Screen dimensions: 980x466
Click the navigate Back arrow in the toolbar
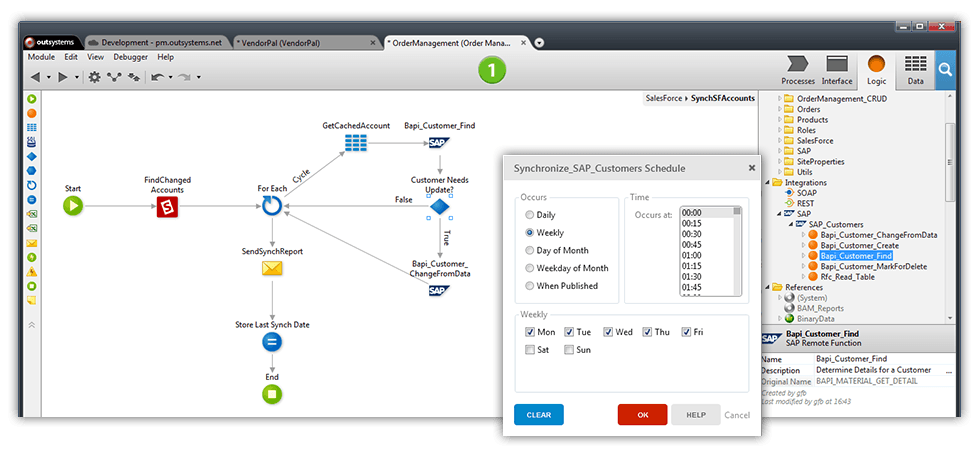tap(35, 77)
